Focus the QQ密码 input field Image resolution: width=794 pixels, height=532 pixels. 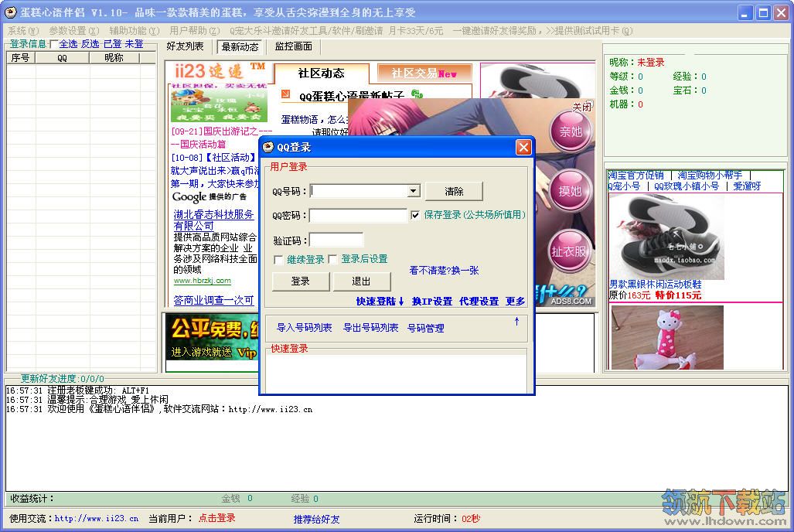[x=358, y=215]
